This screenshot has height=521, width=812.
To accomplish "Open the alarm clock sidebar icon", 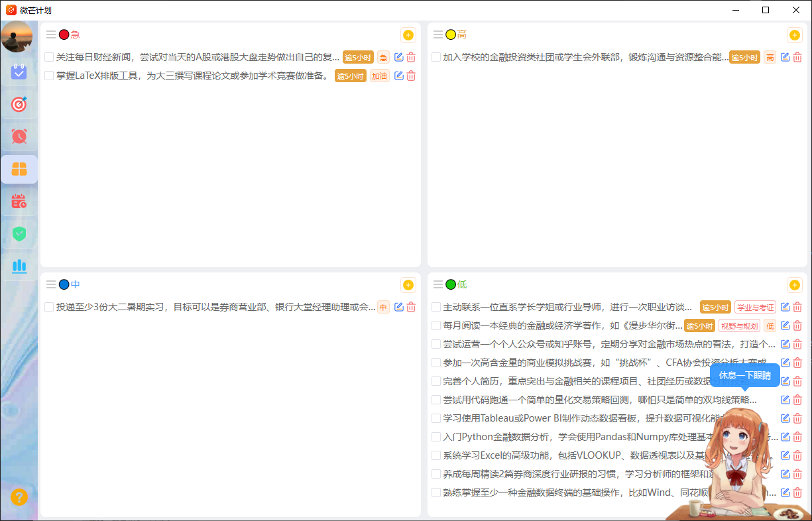I will tap(19, 137).
